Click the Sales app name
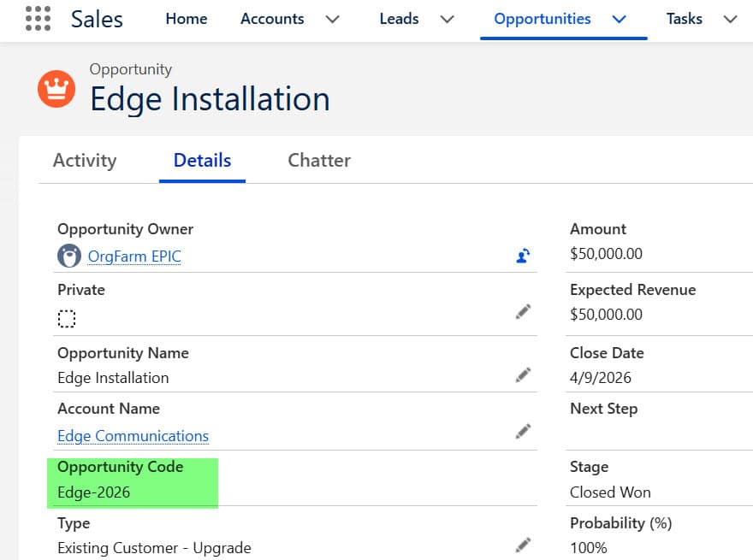This screenshot has width=753, height=560. click(x=97, y=19)
